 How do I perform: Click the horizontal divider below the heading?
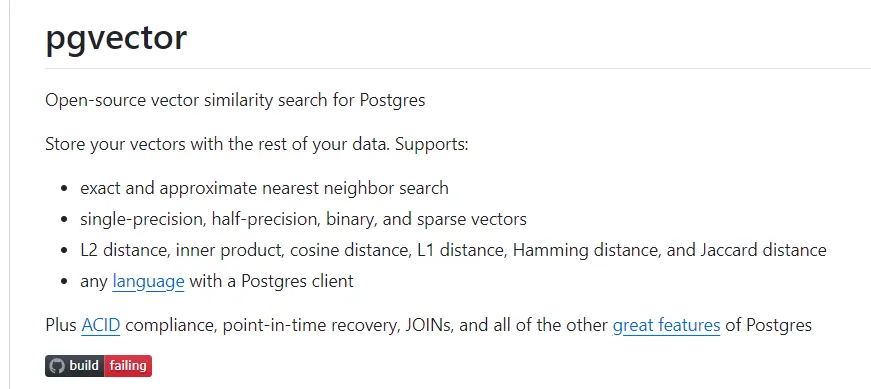(x=458, y=69)
